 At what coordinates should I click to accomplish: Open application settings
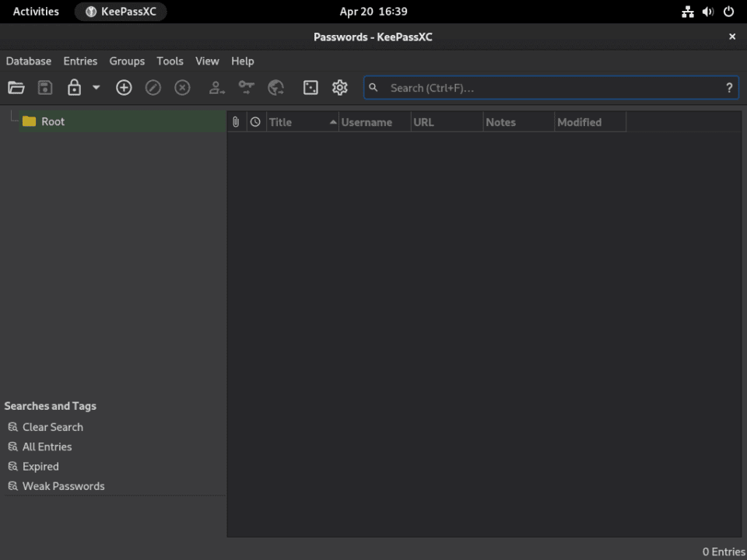[x=339, y=87]
